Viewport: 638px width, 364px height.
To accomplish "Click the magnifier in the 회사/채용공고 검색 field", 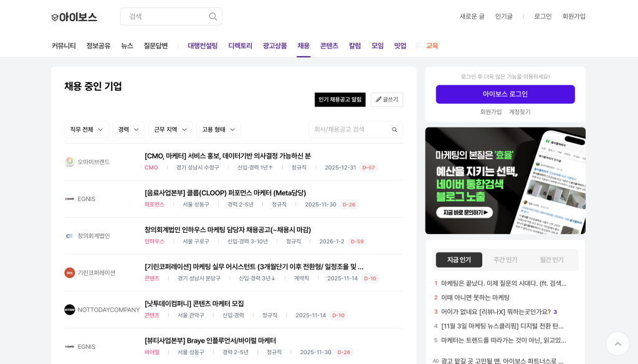I will point(394,129).
